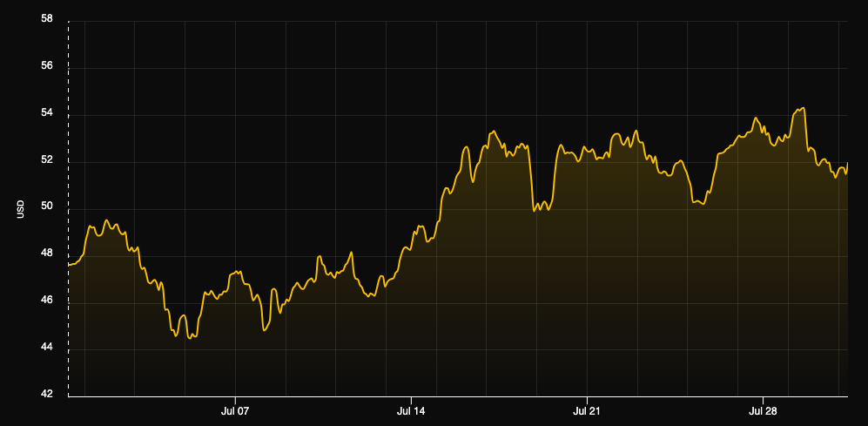
Task: Select the 56 price axis label
Action: (47, 66)
